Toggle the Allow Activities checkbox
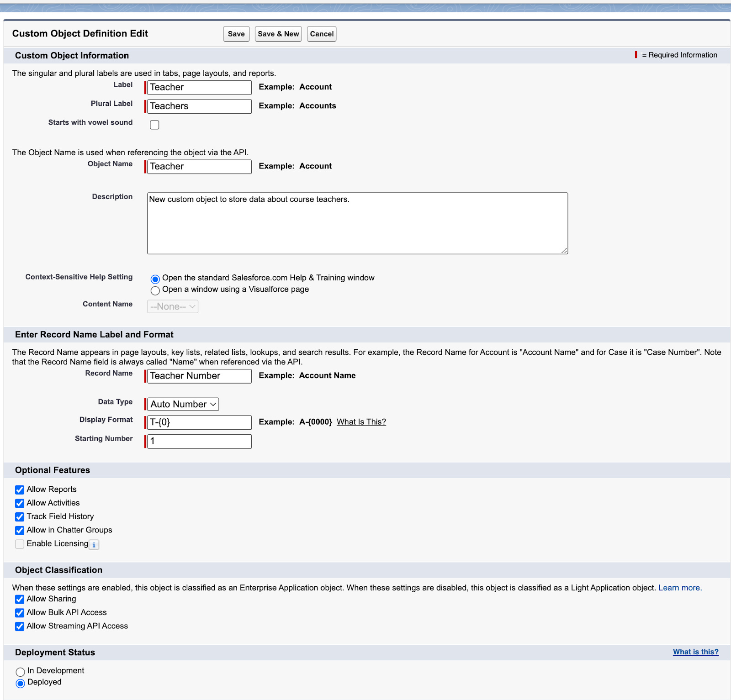Viewport: 731px width, 700px height. click(x=20, y=503)
